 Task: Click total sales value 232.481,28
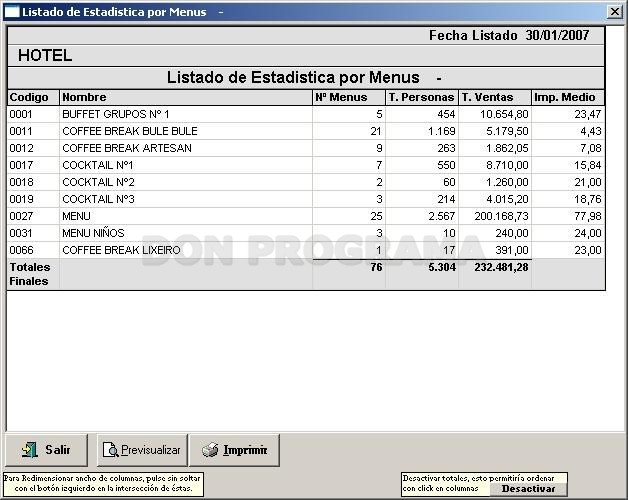[501, 267]
